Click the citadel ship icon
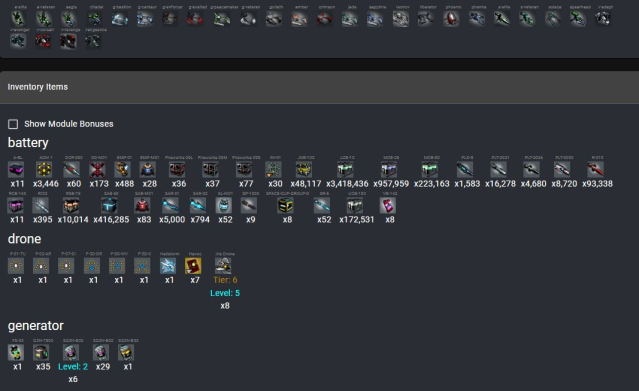The height and width of the screenshot is (391, 639). coord(95,18)
